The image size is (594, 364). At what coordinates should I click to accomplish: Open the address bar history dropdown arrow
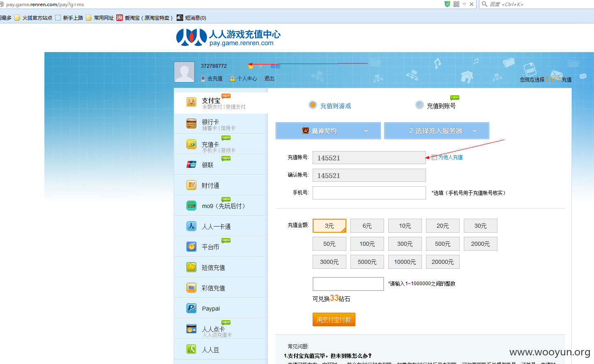464,4
